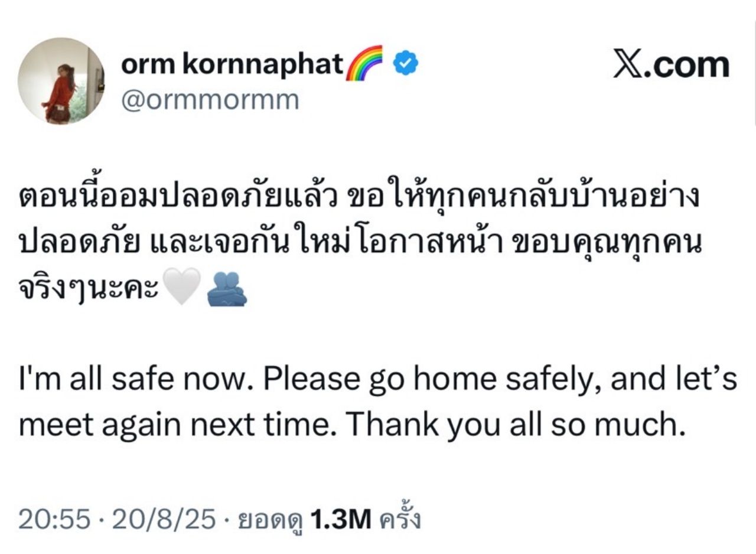Image resolution: width=756 pixels, height=554 pixels.
Task: Click the ยอดดู views label
Action: click(270, 520)
